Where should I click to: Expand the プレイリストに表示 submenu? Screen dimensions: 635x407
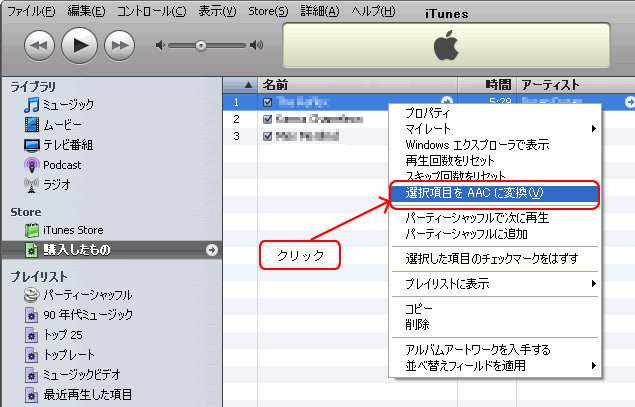click(495, 283)
